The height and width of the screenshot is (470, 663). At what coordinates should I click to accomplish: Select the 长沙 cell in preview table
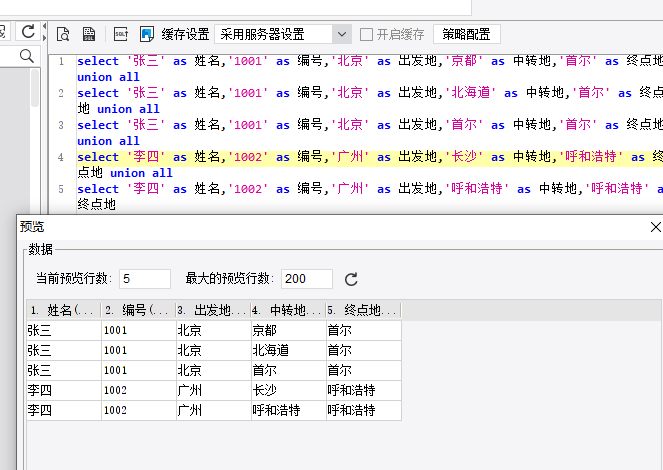coord(289,390)
